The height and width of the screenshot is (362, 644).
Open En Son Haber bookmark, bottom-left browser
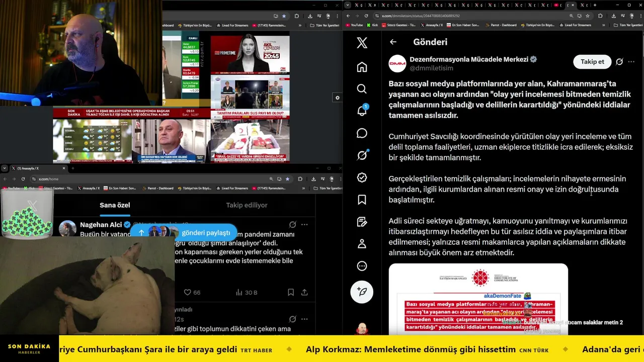click(x=120, y=188)
